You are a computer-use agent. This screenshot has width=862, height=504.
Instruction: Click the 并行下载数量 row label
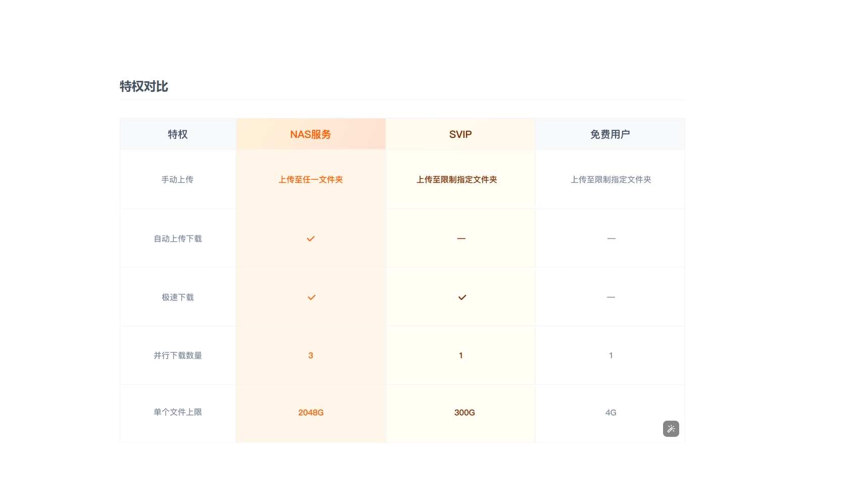[178, 356]
